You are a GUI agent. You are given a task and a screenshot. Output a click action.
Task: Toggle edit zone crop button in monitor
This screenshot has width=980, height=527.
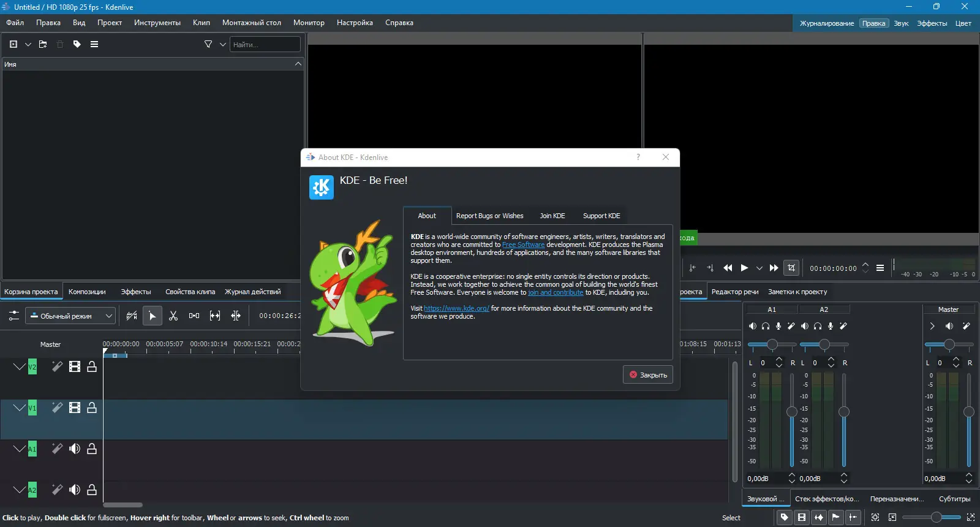click(x=791, y=268)
